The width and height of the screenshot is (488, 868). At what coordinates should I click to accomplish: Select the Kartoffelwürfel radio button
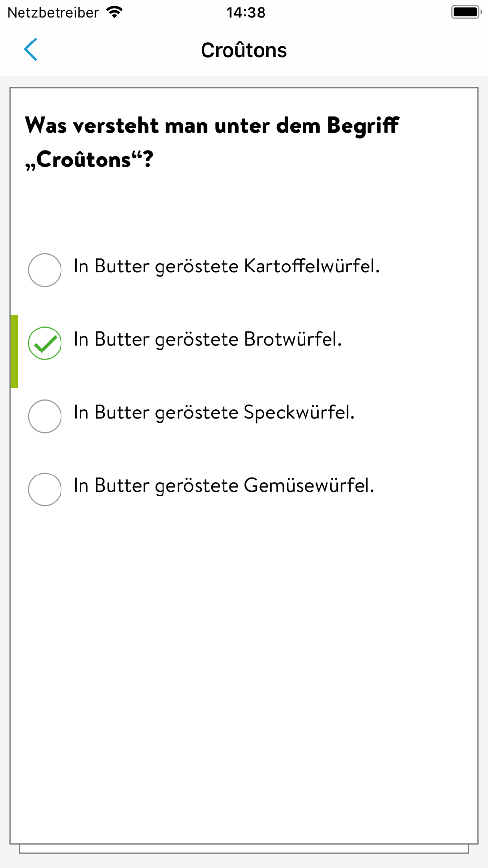pos(45,270)
